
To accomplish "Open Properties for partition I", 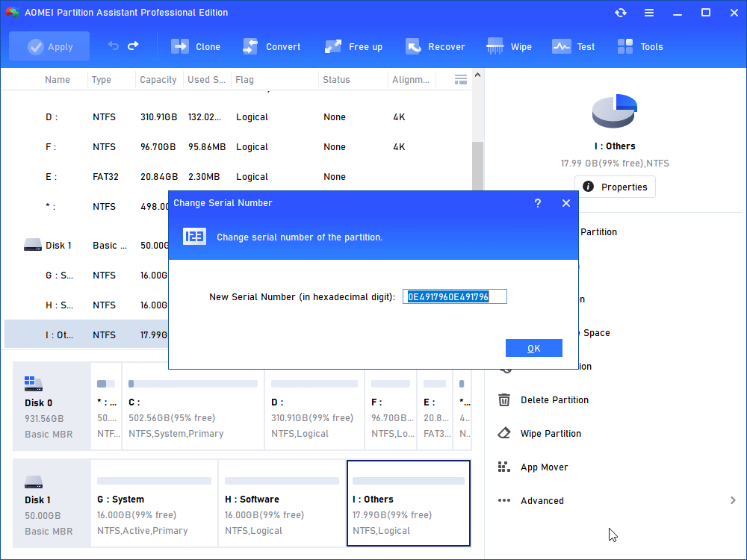I will pyautogui.click(x=615, y=187).
